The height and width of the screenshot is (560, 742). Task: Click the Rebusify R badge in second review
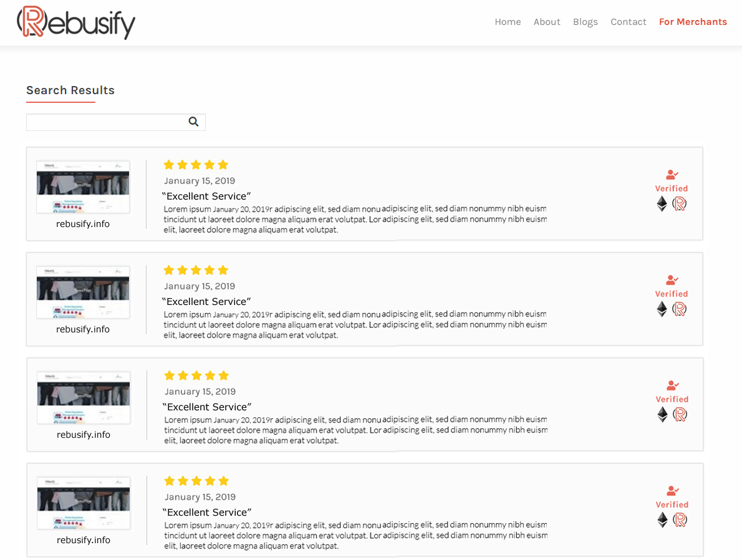(680, 309)
